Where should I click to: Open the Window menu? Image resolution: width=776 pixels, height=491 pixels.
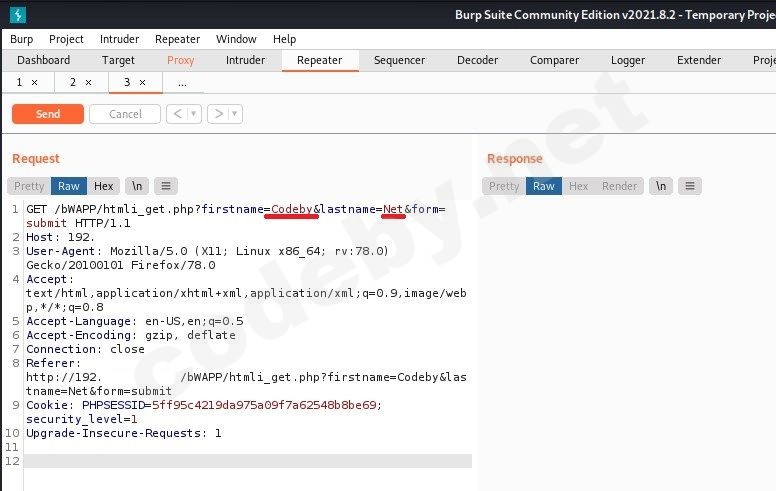coord(236,39)
